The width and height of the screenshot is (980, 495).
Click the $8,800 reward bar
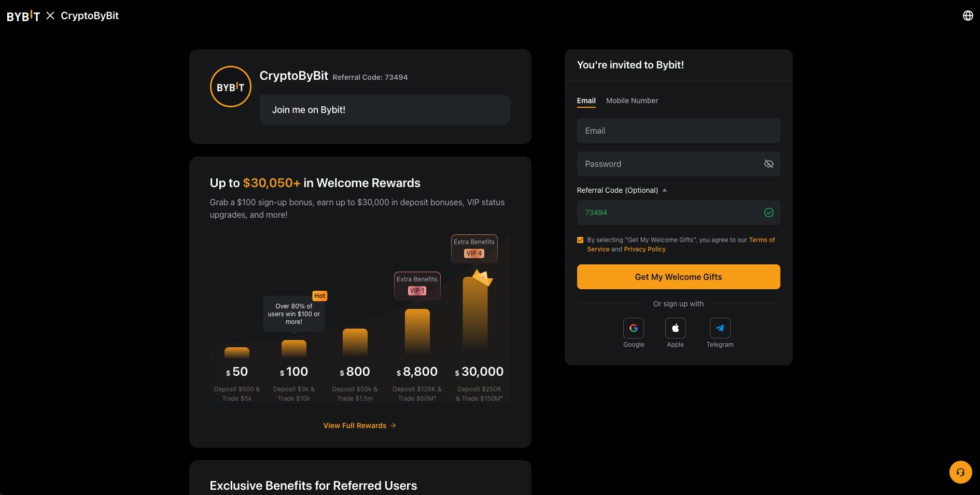point(417,331)
